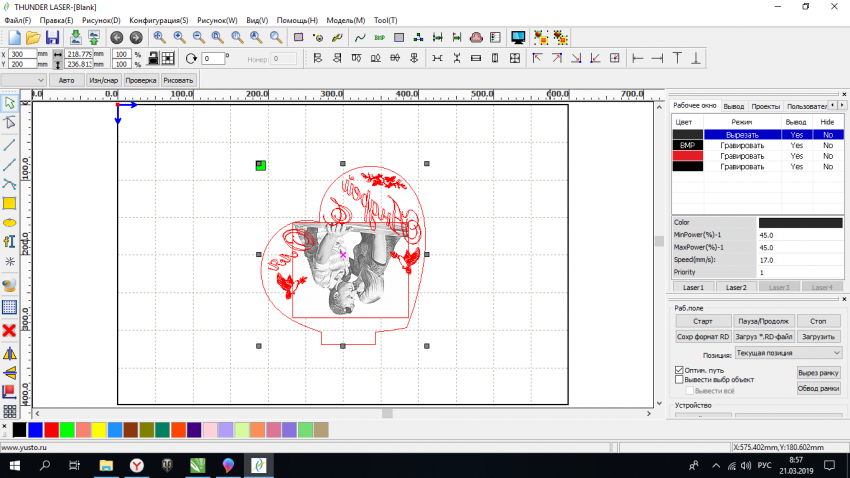Pick the green color swatch in bottom palette
The width and height of the screenshot is (850, 478).
coord(67,429)
